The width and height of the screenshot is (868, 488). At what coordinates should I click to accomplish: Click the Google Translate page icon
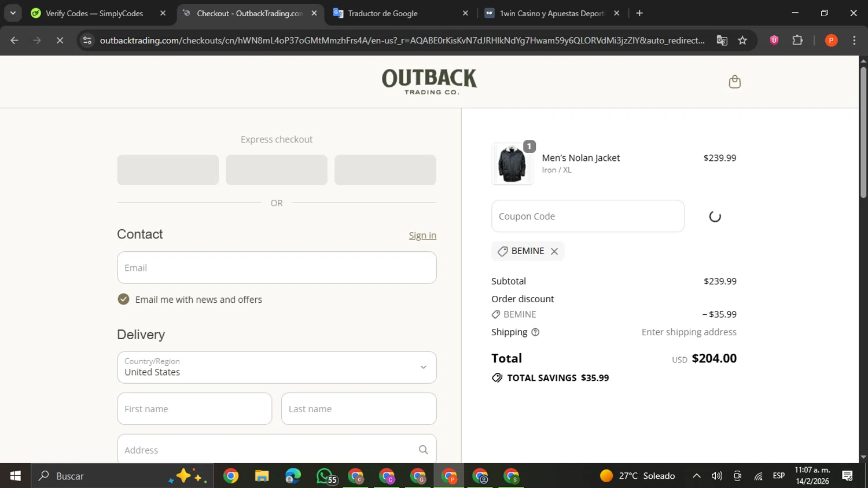(722, 41)
